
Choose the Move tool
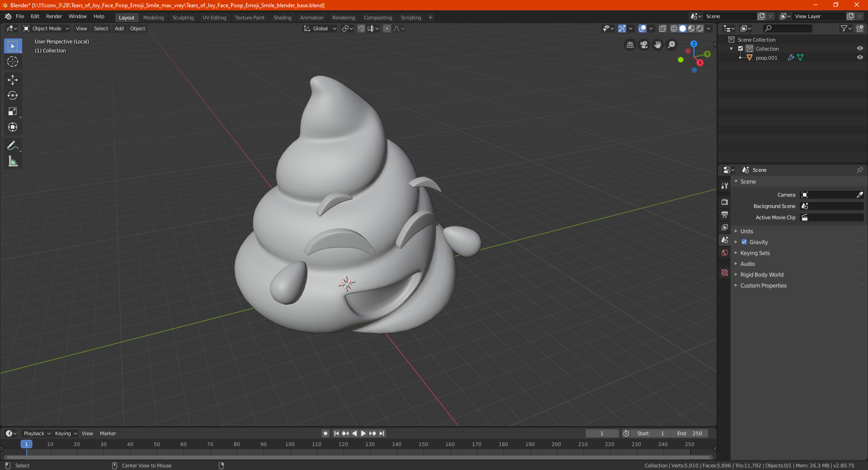[x=13, y=80]
